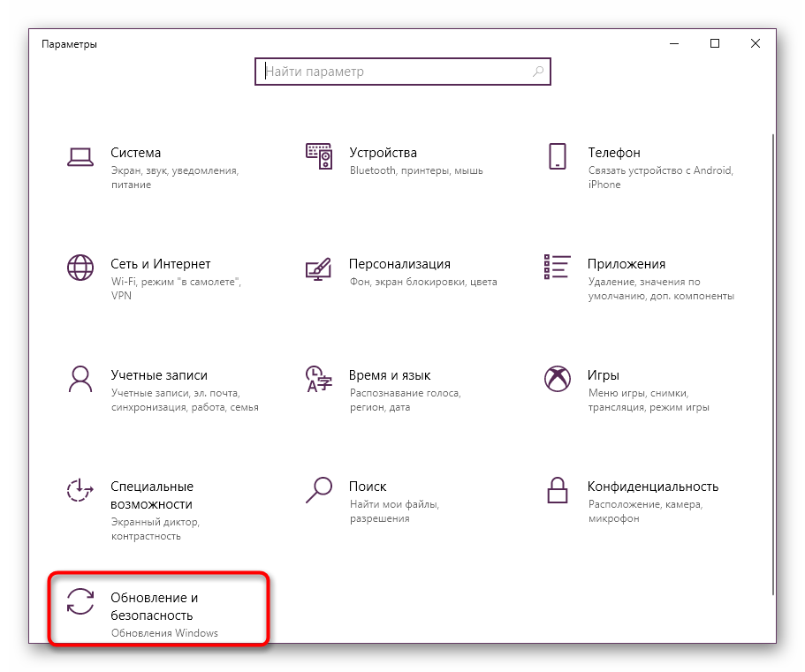Viewport: 805px width, 672px height.
Task: Maximize the Параметры window
Action: pos(715,43)
